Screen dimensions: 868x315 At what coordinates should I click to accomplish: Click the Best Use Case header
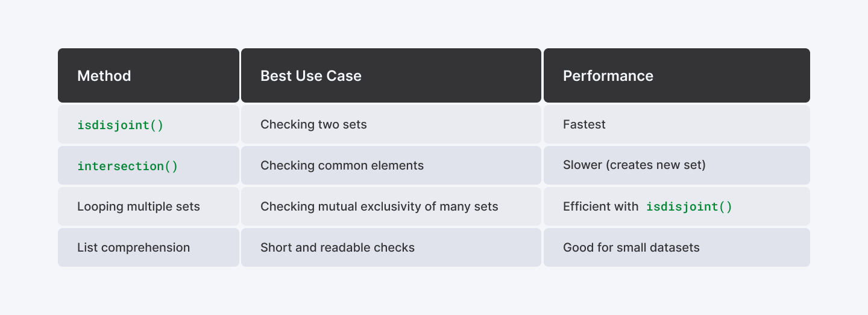(391, 75)
